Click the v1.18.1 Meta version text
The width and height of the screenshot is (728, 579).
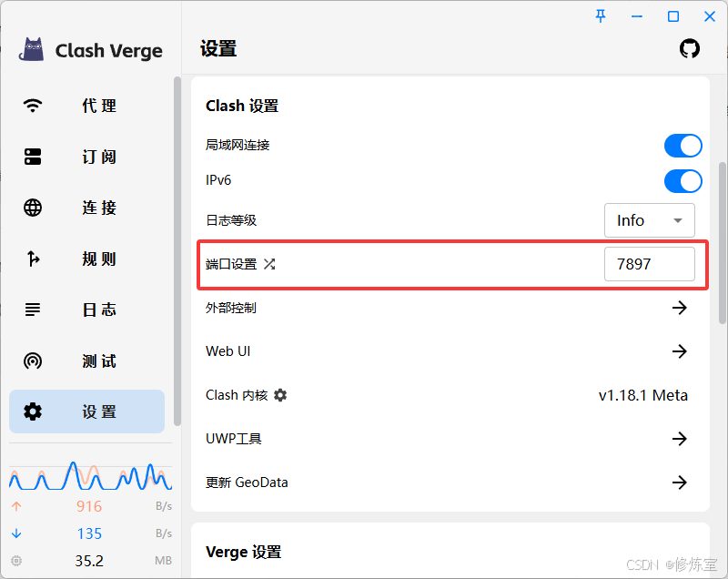pyautogui.click(x=643, y=395)
